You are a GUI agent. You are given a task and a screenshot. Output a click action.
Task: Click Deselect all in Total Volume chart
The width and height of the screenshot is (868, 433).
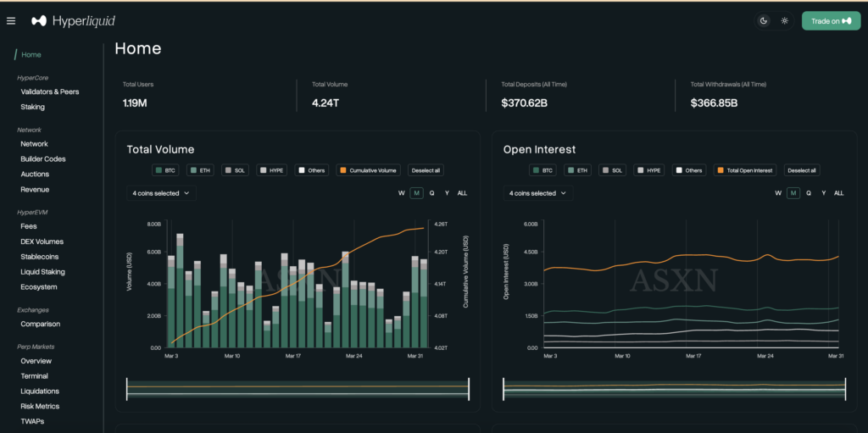pos(426,170)
